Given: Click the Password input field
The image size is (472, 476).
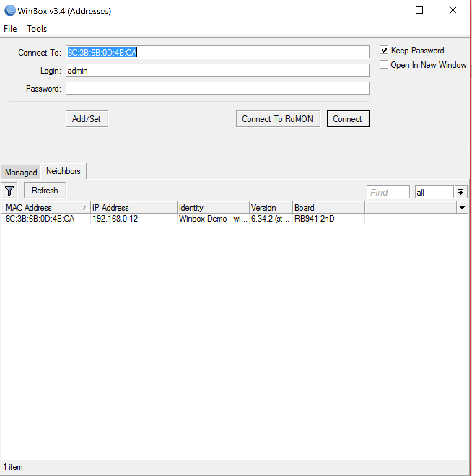Looking at the screenshot, I should click(x=217, y=88).
